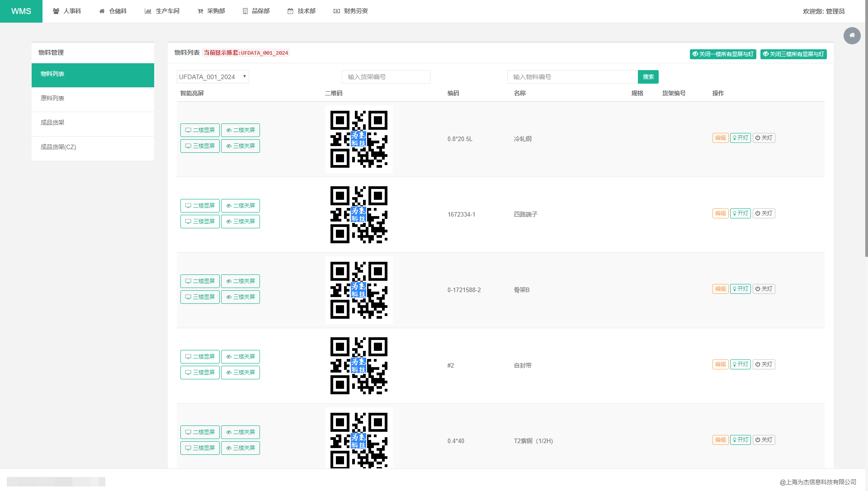Click 二楼显屏 for T2紫铜 row

200,432
